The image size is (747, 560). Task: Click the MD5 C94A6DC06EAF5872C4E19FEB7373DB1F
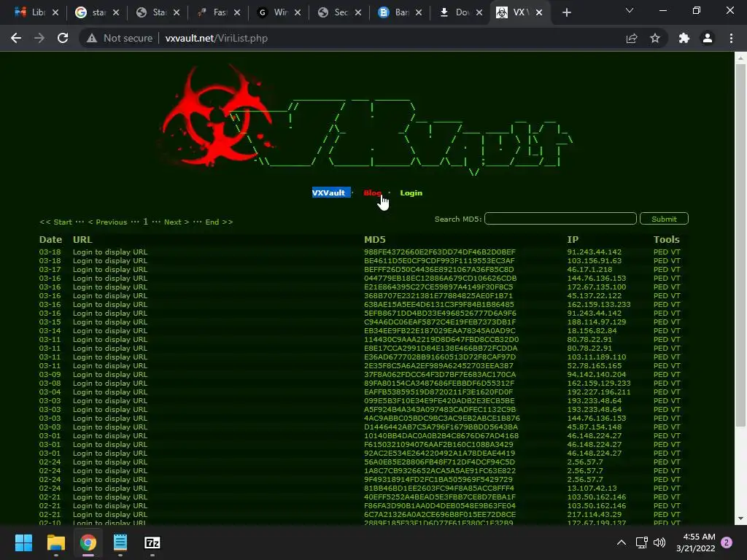coord(440,322)
